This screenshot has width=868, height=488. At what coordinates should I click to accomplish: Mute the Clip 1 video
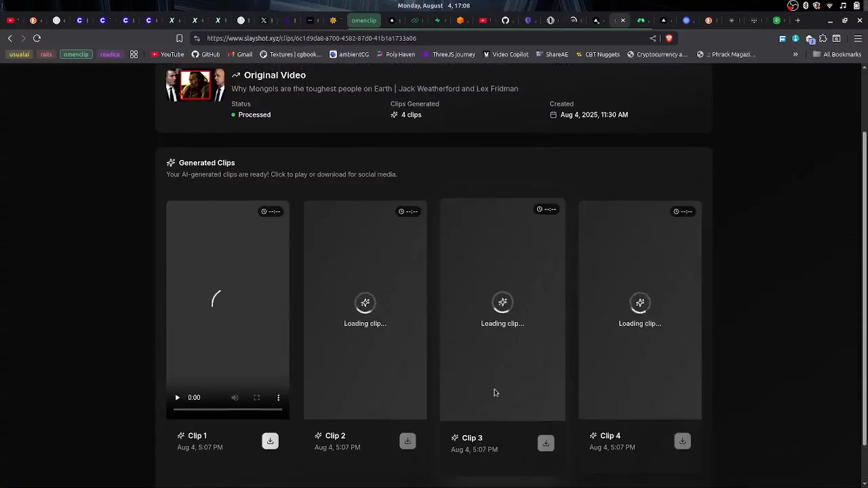[235, 398]
